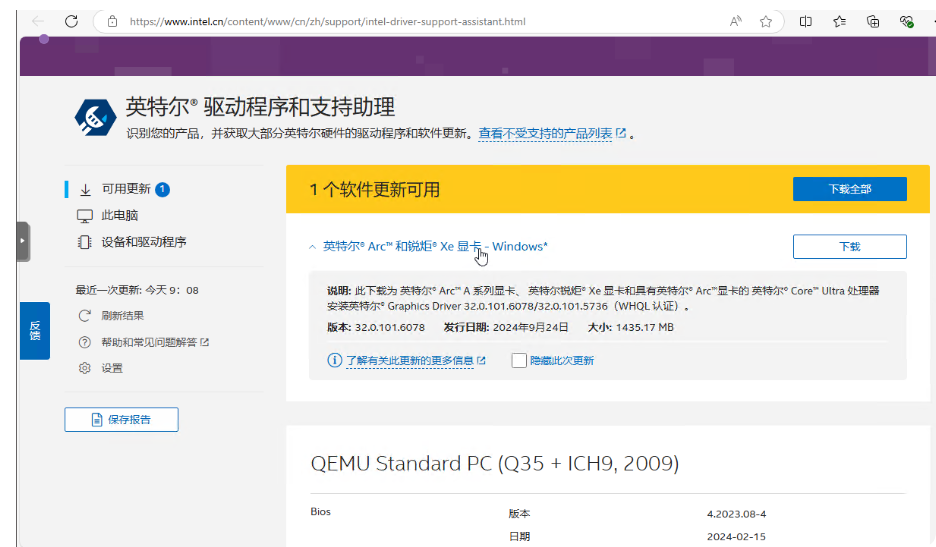Click the 1 个软件更新可用 banner text
This screenshot has width=936, height=547.
coord(375,189)
